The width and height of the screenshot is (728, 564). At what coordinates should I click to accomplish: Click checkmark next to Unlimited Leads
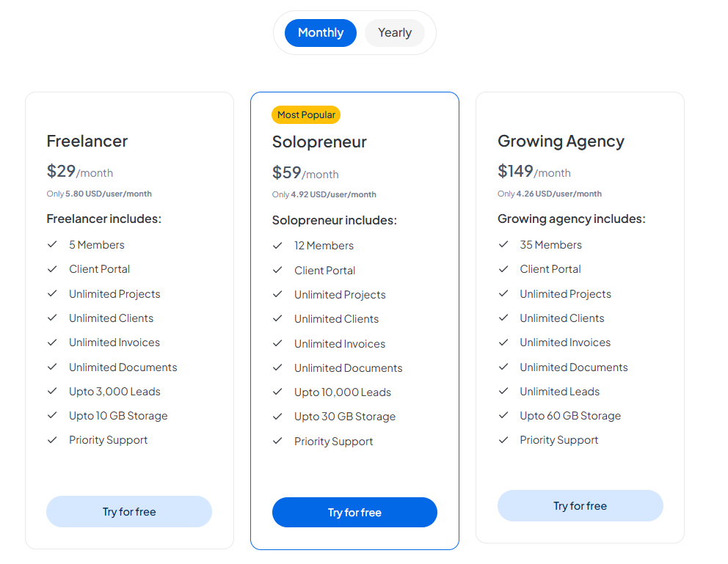[503, 392]
